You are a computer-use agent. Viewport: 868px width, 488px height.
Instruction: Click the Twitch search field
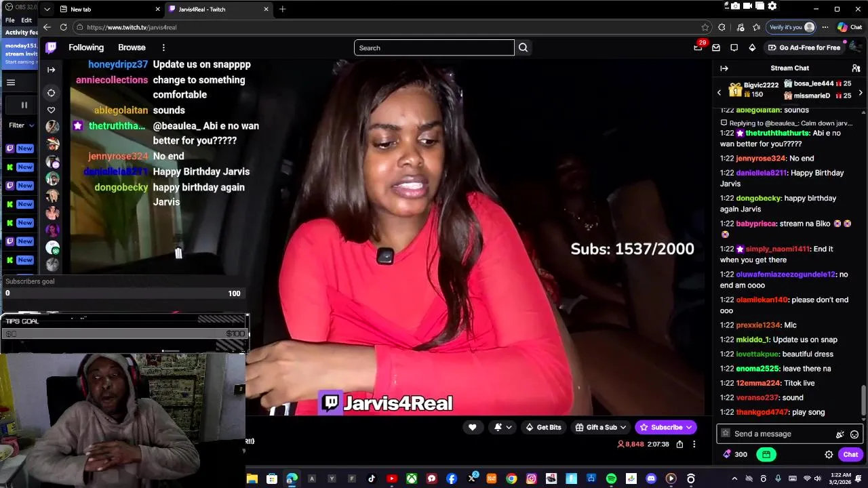pos(434,47)
